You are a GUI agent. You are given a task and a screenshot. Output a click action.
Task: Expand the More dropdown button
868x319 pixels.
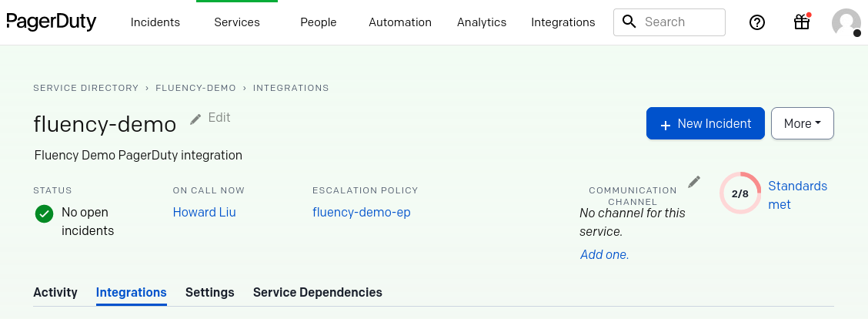(802, 123)
